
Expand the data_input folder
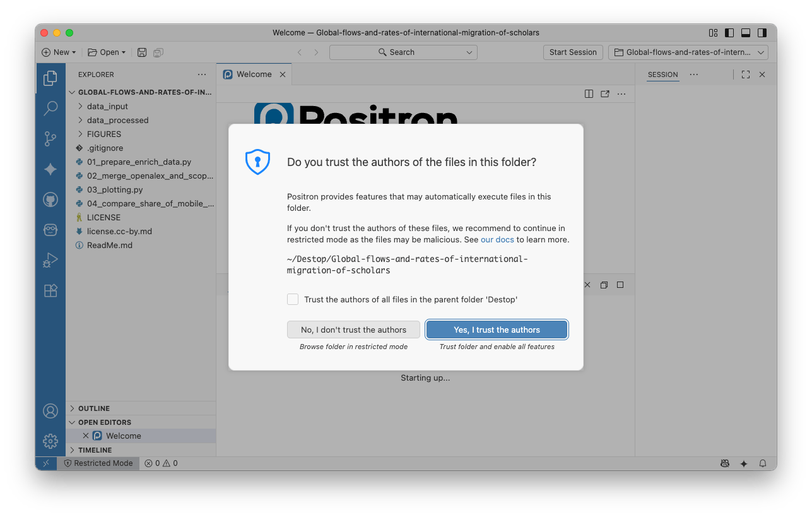click(107, 106)
